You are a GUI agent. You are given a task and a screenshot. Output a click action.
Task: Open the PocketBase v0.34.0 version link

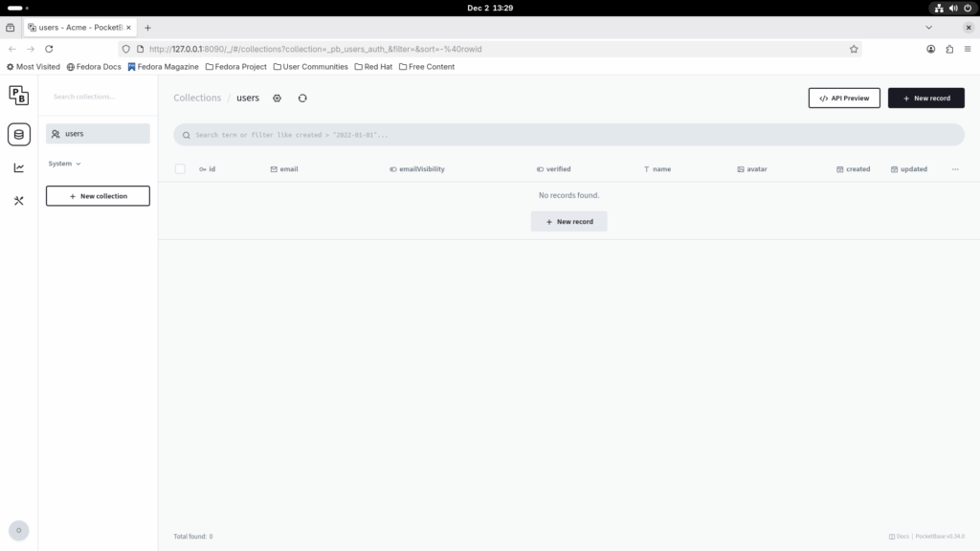[940, 537]
